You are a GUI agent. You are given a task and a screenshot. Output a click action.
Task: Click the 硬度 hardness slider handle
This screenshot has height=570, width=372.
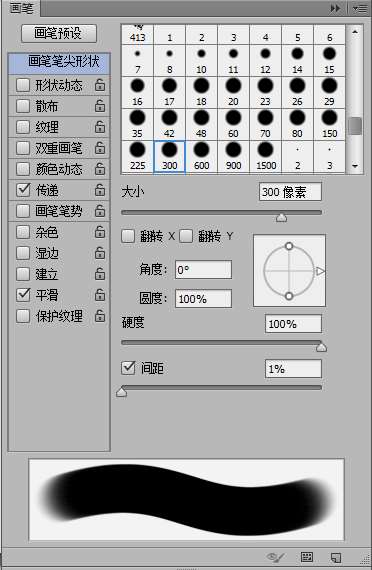pos(321,348)
